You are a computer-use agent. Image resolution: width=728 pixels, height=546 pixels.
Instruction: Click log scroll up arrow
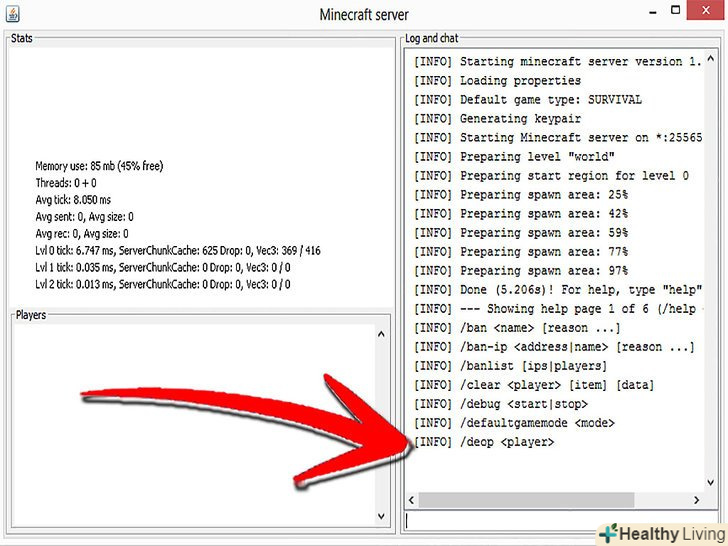(x=710, y=58)
